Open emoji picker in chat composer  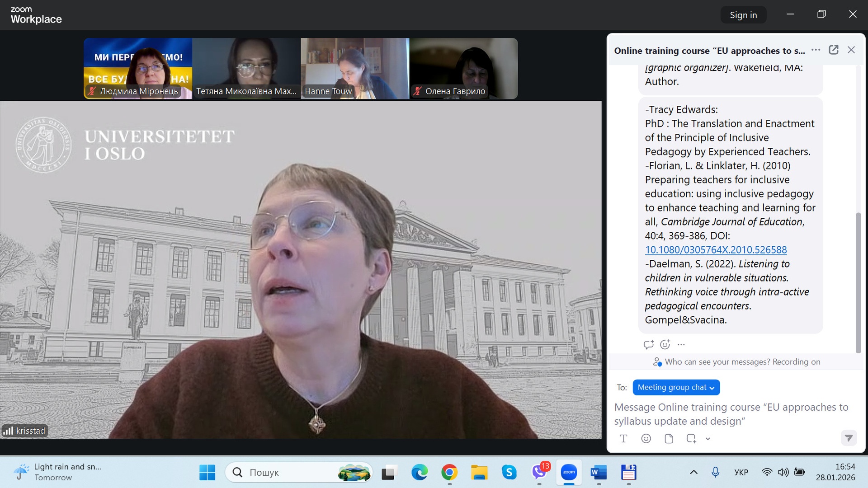(x=646, y=438)
